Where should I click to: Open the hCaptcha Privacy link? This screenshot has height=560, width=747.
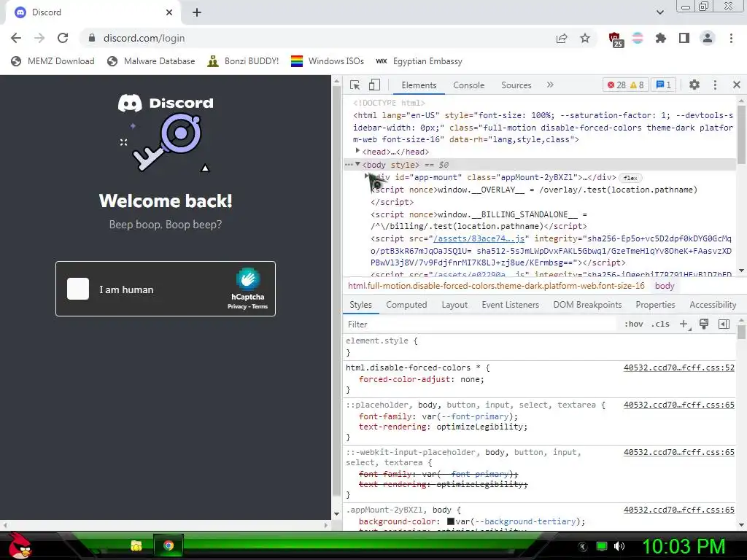237,307
